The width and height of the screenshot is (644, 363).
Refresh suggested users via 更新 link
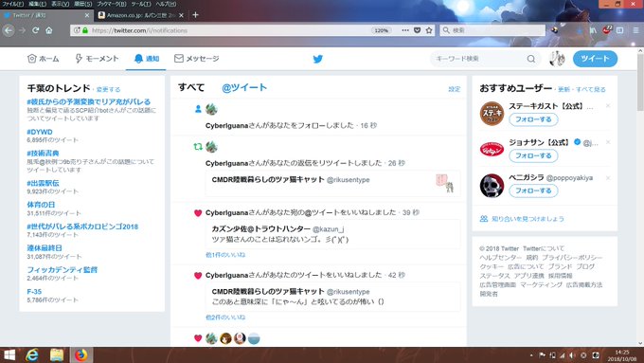pos(563,89)
